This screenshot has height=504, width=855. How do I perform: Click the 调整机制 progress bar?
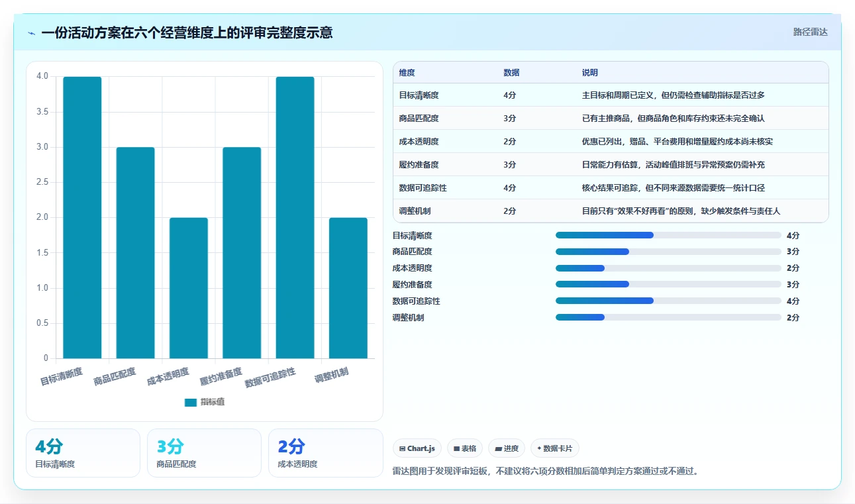coord(668,317)
